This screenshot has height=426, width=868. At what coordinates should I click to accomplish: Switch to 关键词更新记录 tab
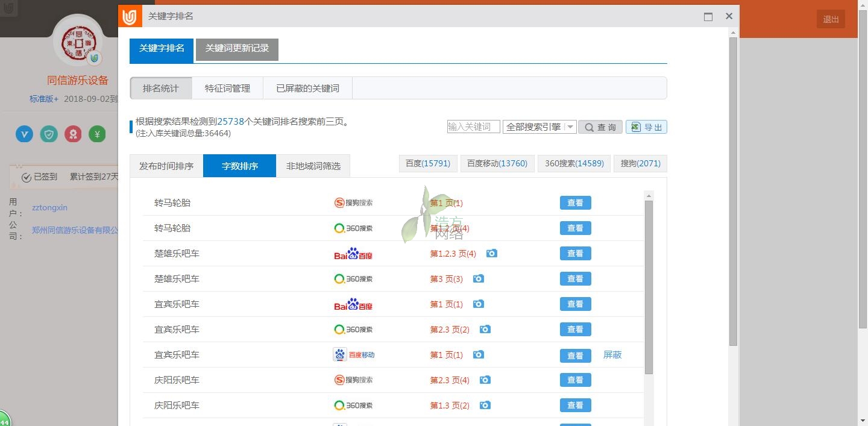click(237, 49)
